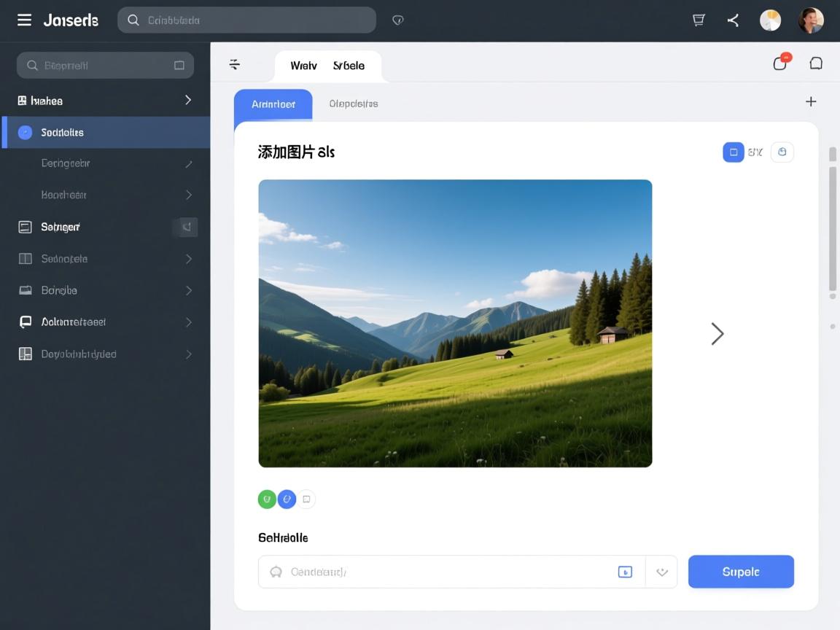Expand the Isahea sidebar section
This screenshot has width=840, height=630.
coord(187,100)
